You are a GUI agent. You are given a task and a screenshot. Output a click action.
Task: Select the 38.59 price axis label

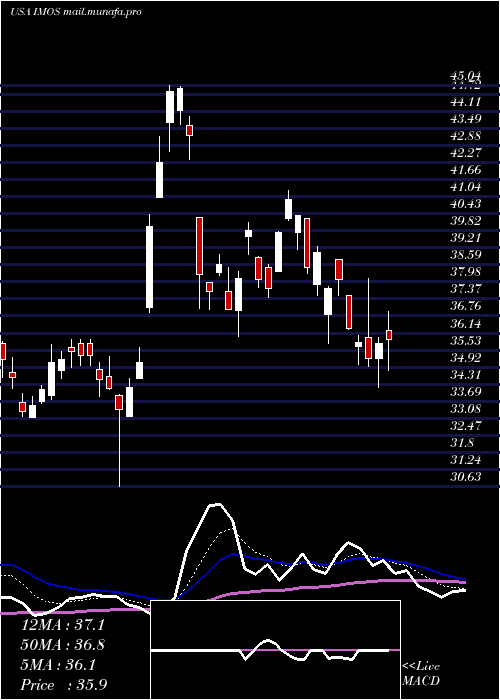[465, 255]
